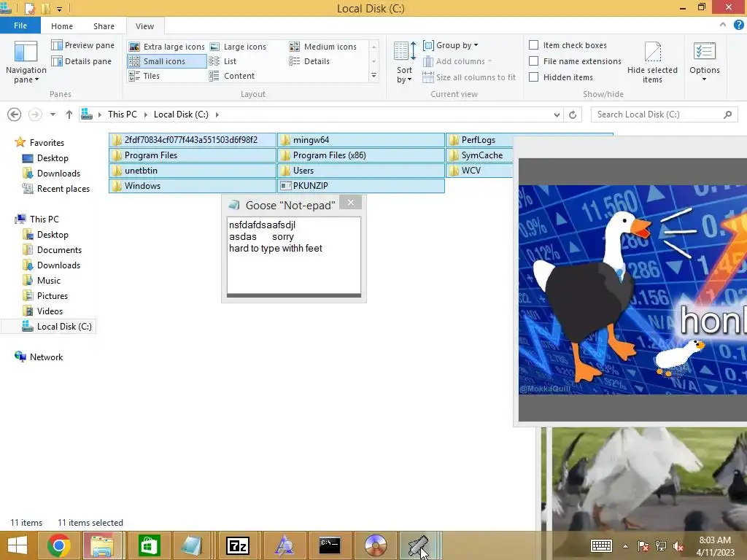The image size is (747, 560).
Task: Open Command Prompt taskbar icon
Action: [330, 545]
